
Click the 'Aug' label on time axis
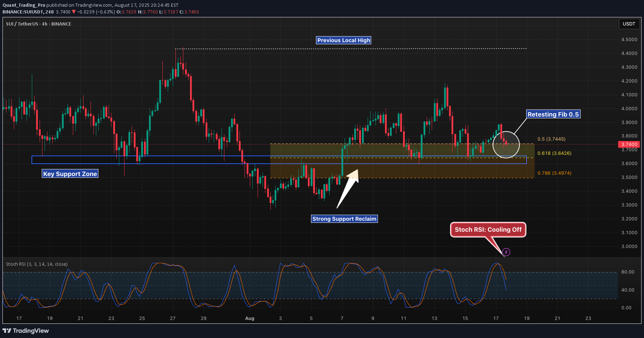tap(249, 318)
